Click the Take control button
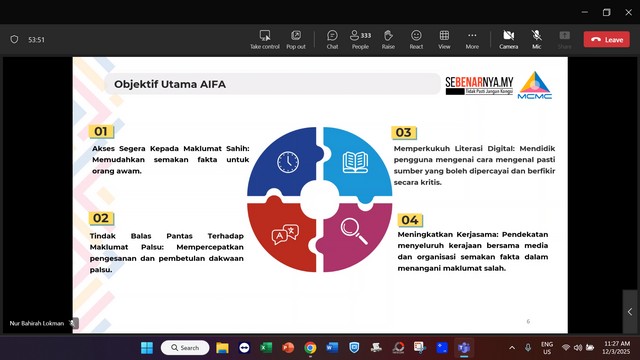The image size is (640, 360). point(264,40)
